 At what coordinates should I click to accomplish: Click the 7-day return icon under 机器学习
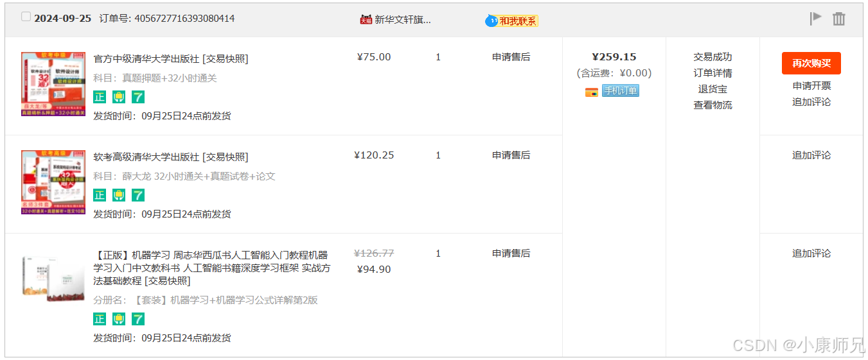(138, 319)
